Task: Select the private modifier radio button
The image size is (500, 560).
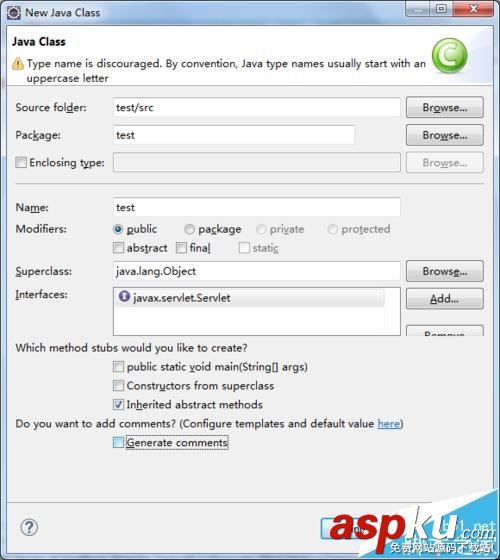Action: (261, 229)
